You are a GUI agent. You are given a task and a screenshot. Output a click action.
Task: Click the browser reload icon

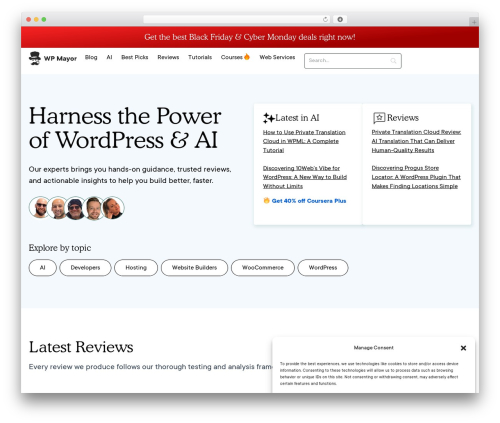[325, 19]
